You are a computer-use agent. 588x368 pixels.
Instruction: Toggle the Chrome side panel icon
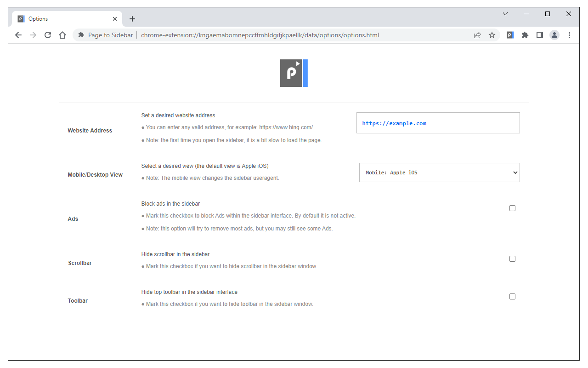pos(540,35)
